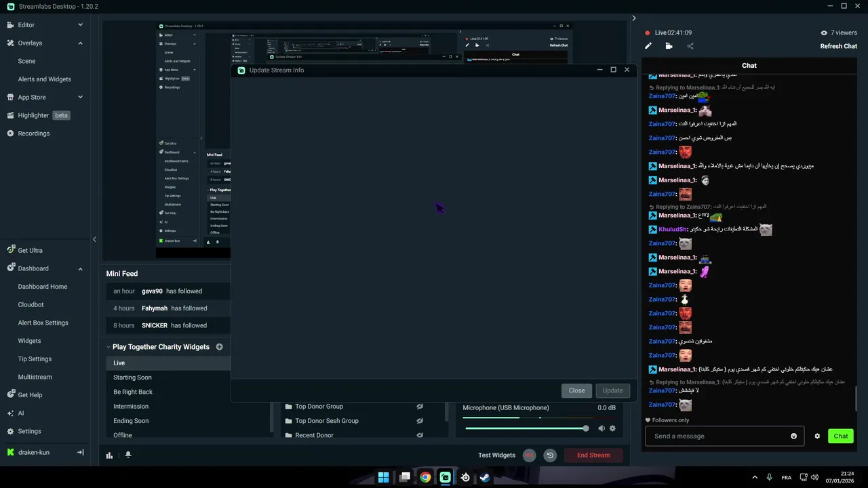Open the Chat tab header

click(749, 66)
